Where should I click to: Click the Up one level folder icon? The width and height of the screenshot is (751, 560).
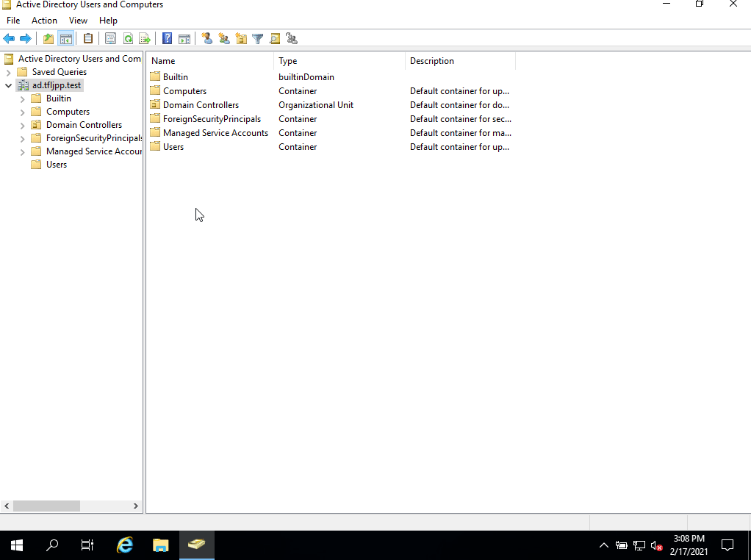[x=48, y=39]
